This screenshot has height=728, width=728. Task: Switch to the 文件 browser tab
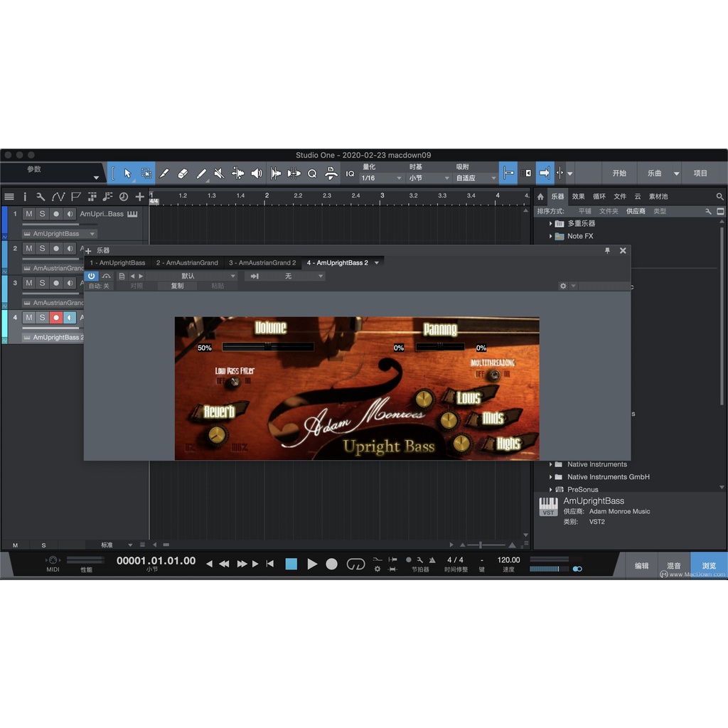click(620, 197)
